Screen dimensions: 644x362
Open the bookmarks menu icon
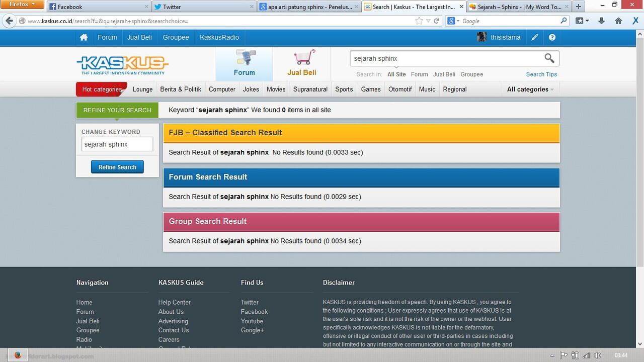(582, 21)
